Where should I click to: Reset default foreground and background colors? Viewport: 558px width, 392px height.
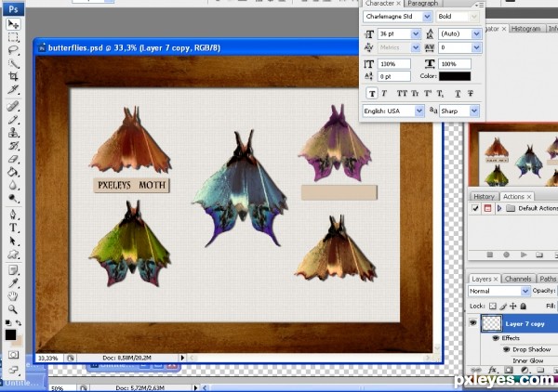[8, 323]
